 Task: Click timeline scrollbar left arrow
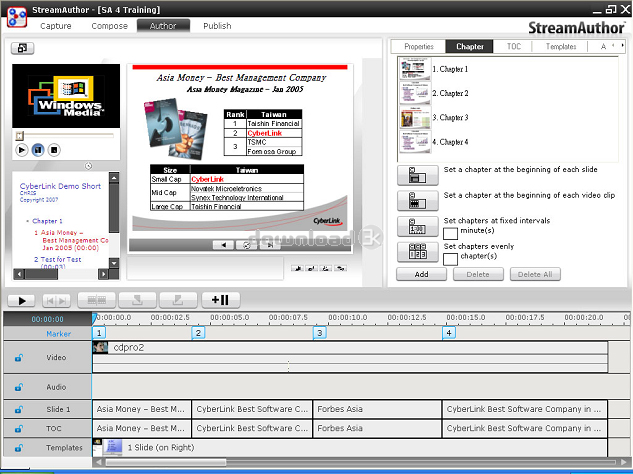tap(98, 462)
